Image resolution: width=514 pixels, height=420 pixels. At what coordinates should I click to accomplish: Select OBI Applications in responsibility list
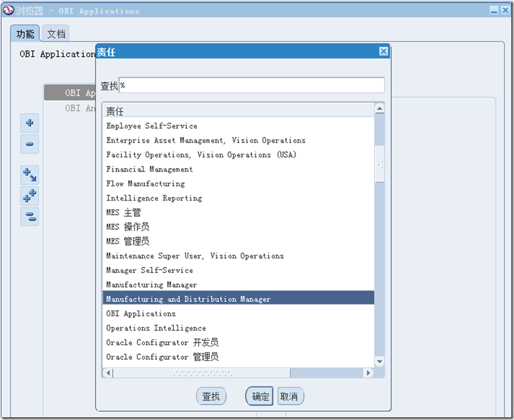pos(238,314)
